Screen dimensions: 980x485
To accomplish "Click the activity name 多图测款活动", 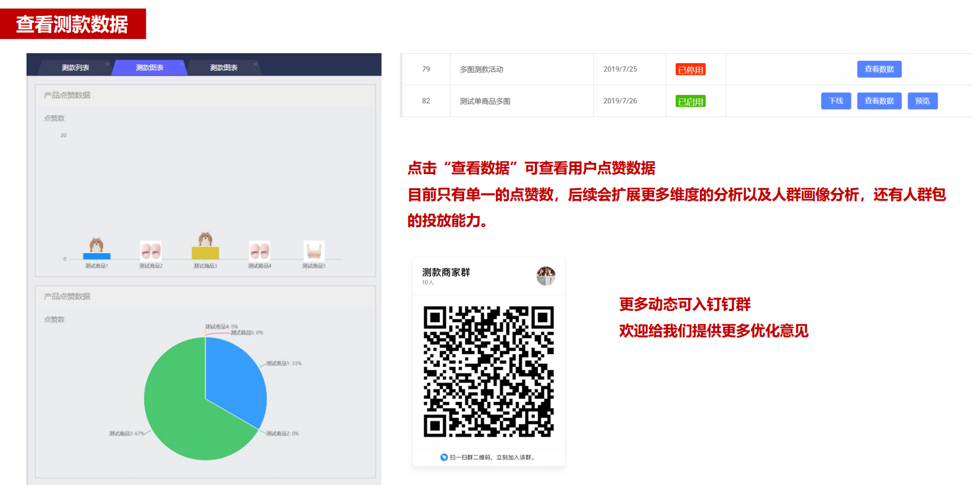I will (x=481, y=70).
